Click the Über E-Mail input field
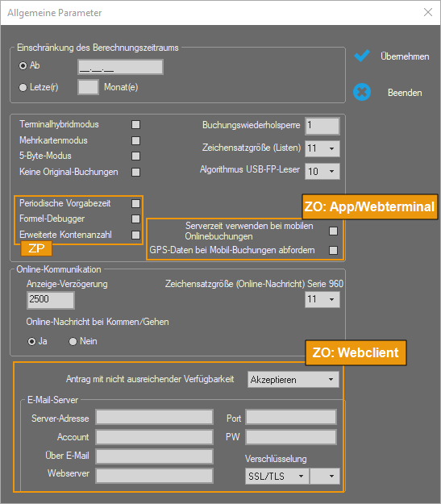This screenshot has height=504, width=441. tap(154, 456)
